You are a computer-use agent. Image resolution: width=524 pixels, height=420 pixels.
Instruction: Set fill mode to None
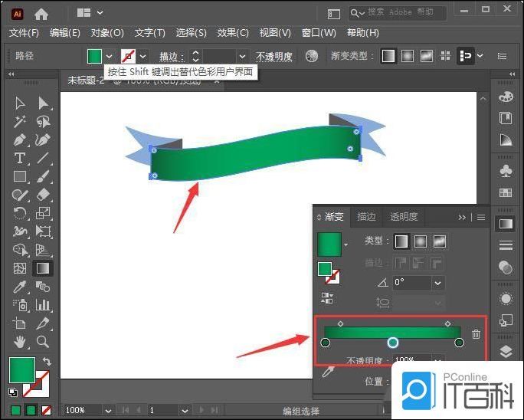46,410
